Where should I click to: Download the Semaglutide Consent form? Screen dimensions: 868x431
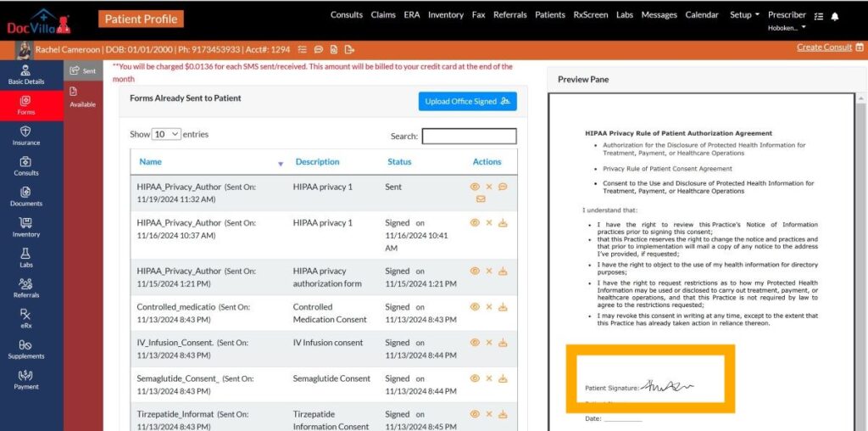pyautogui.click(x=503, y=378)
